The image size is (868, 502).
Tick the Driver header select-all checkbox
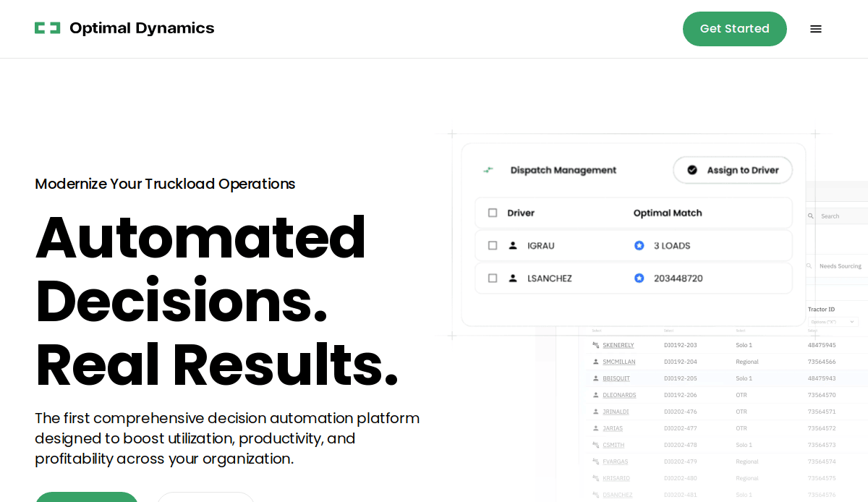click(x=493, y=213)
